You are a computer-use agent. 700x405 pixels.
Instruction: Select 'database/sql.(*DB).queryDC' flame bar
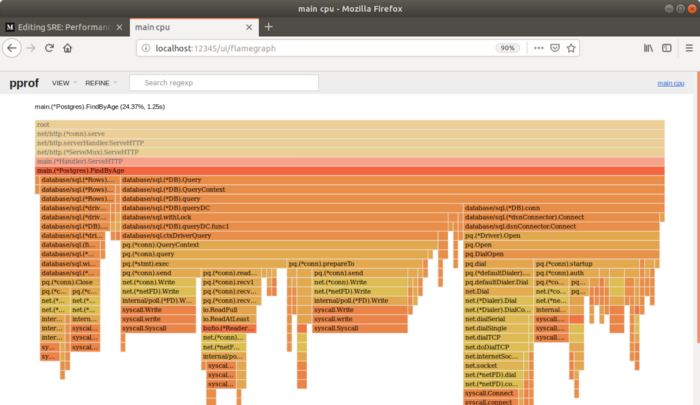coord(292,208)
